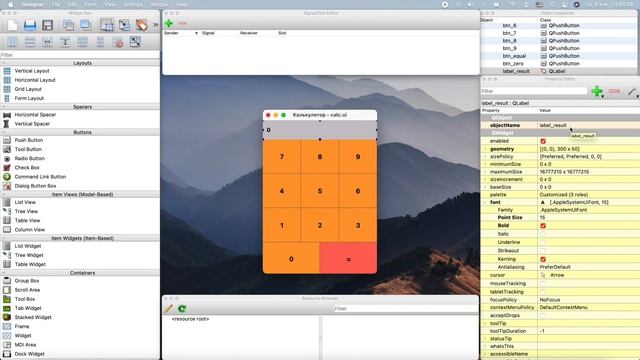
Task: Click the Open Form toolbar icon
Action: point(30,25)
